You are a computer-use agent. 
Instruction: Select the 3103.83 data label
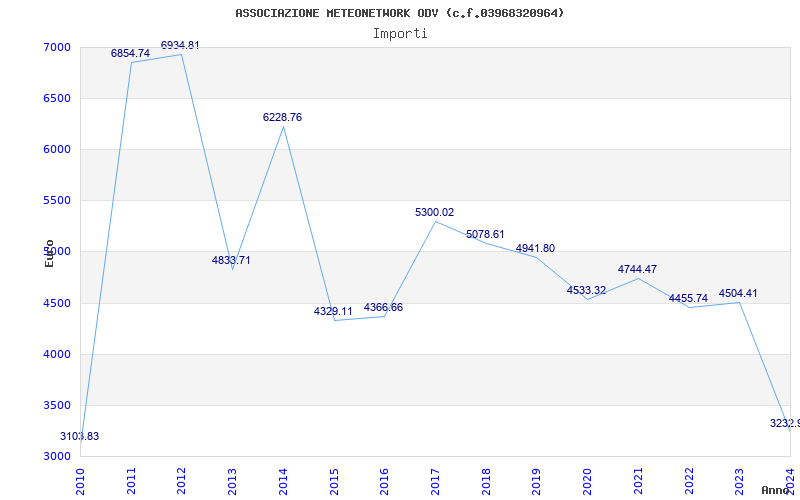coord(80,436)
